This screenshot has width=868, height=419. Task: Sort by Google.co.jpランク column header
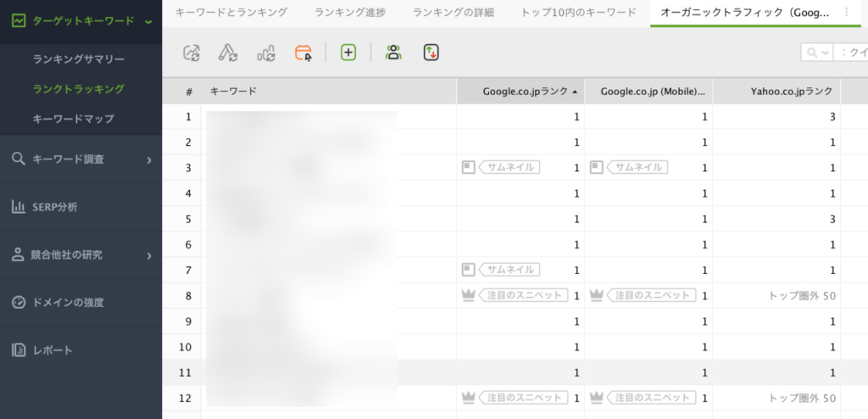(520, 92)
